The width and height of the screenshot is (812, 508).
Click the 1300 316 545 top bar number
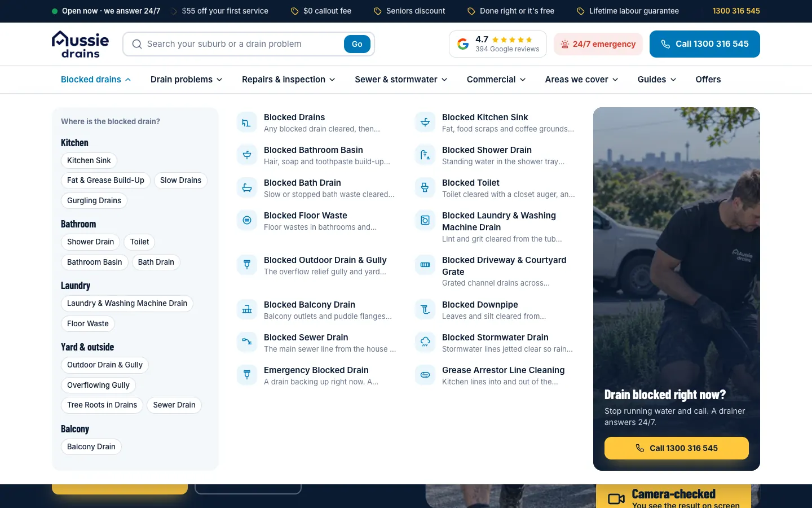click(x=736, y=11)
